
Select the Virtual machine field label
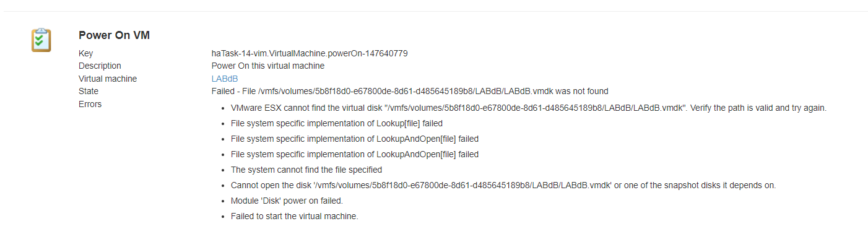click(108, 79)
